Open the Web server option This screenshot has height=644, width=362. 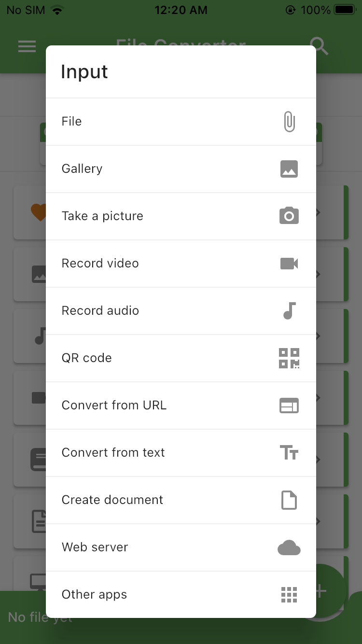[x=181, y=547]
